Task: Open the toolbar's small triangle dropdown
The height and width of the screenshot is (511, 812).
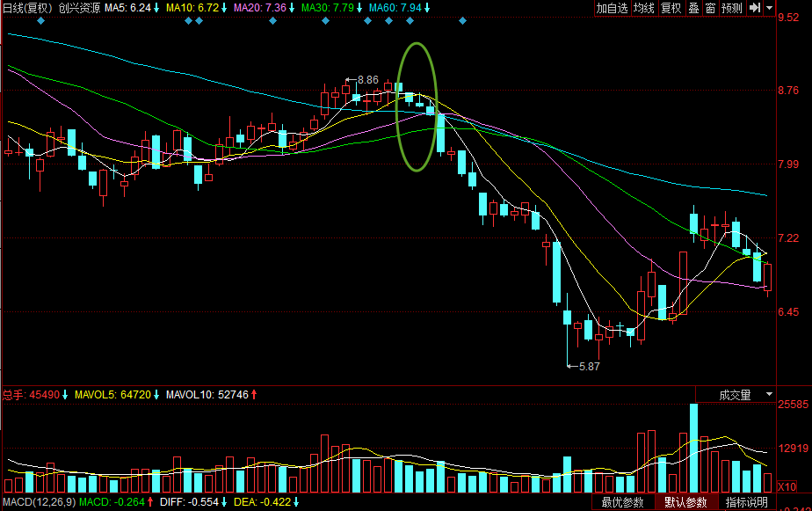Action: (x=770, y=8)
